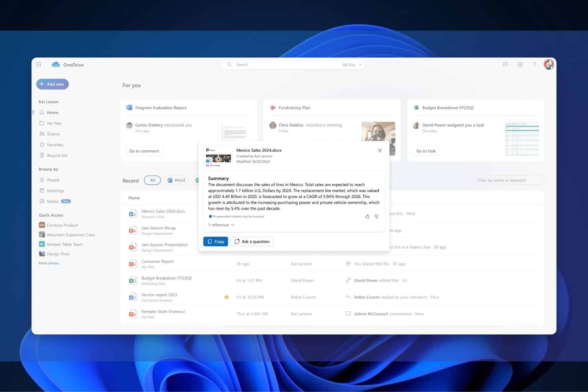Click the Name column header
The height and width of the screenshot is (392, 588).
134,198
